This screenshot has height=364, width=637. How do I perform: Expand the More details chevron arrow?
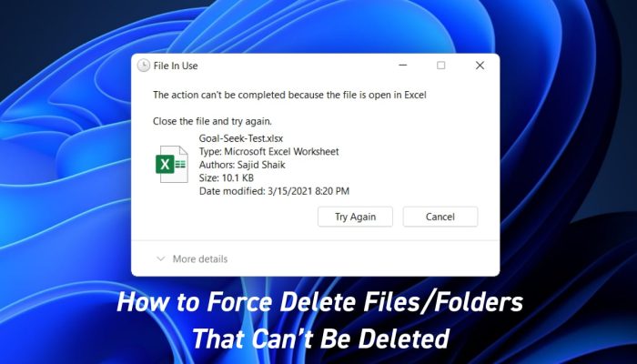pyautogui.click(x=161, y=258)
